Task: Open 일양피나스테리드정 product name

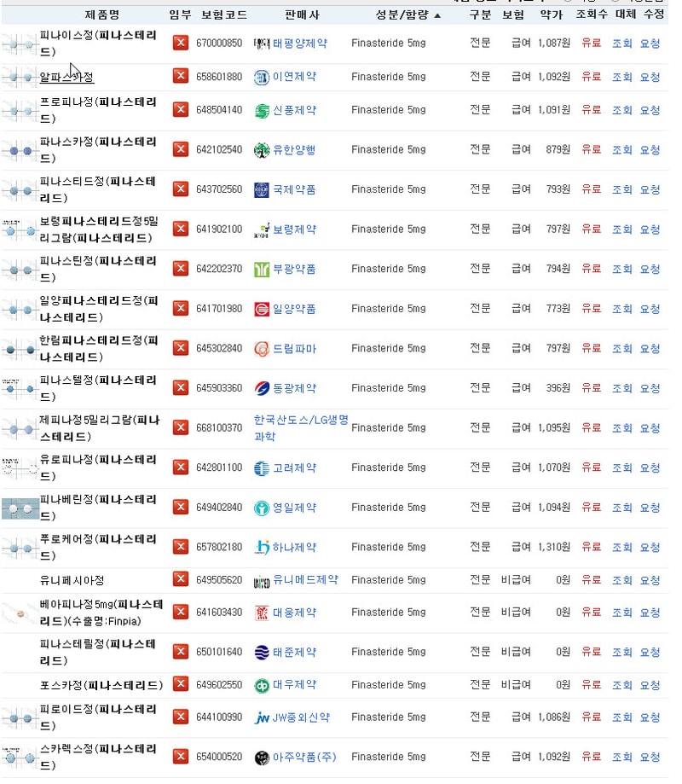Action: pyautogui.click(x=99, y=309)
